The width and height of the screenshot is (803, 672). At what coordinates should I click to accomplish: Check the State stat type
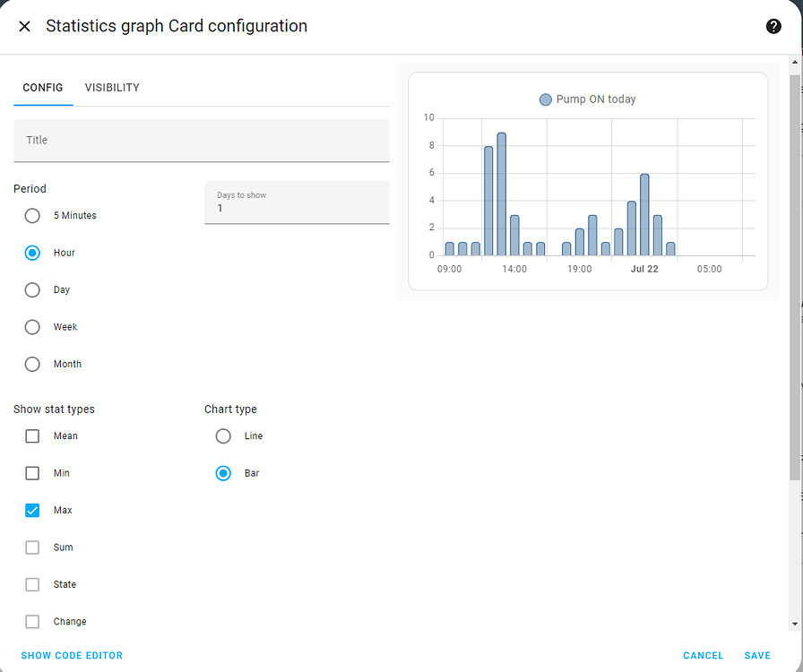tap(32, 584)
